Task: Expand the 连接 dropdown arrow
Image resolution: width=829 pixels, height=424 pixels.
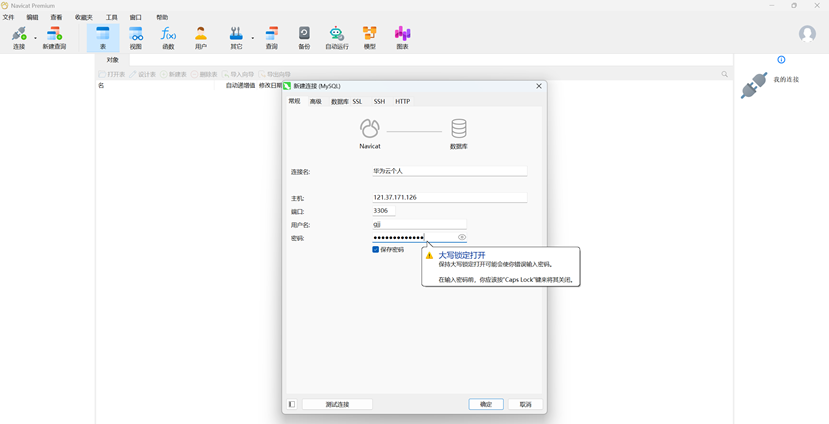Action: (35, 38)
